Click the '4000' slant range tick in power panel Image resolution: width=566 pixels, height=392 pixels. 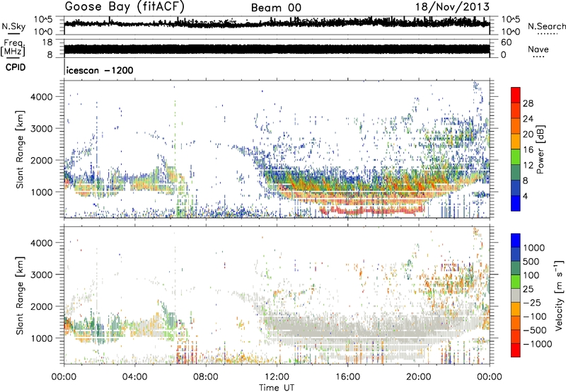coord(41,97)
